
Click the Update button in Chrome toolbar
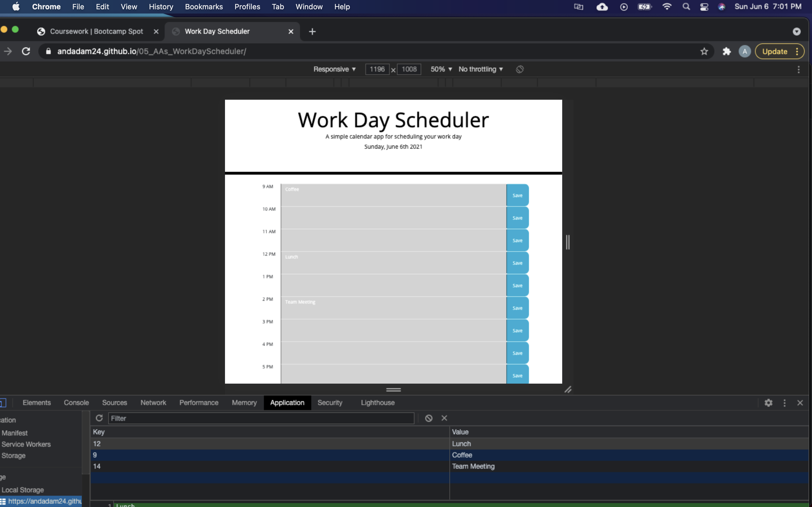point(775,51)
